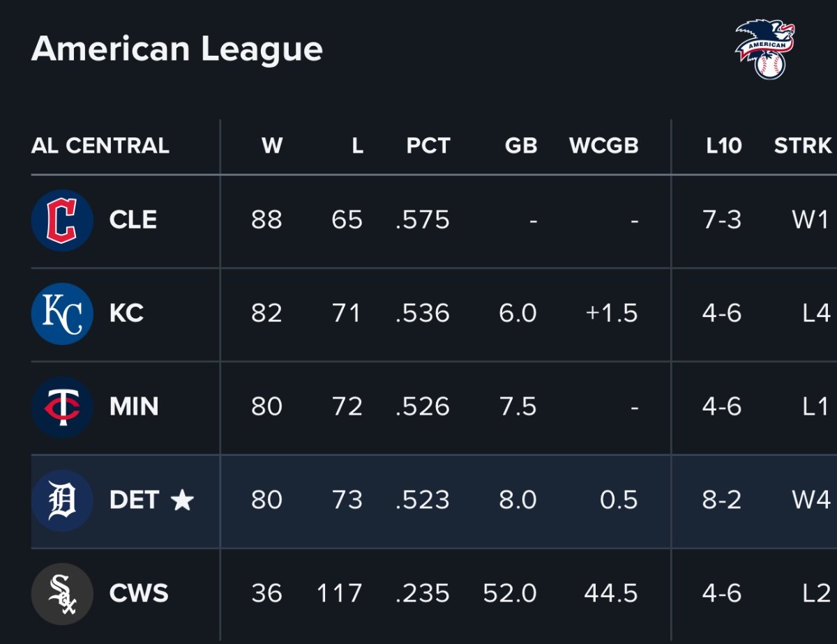Sort standings by L column header

tap(357, 146)
